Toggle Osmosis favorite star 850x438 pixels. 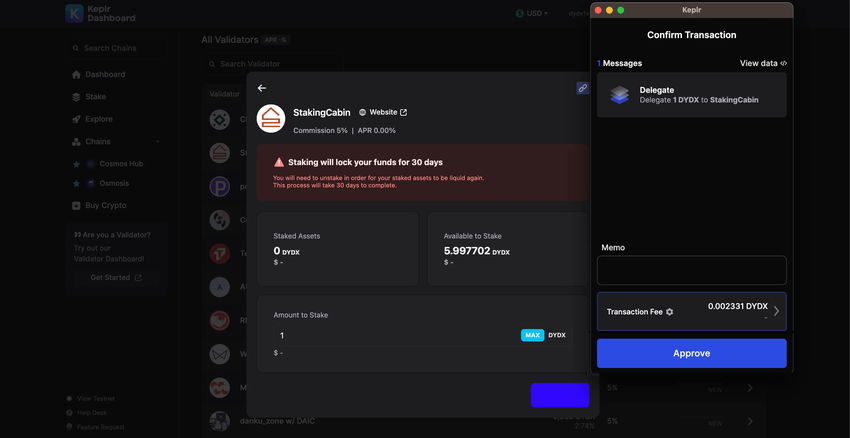pyautogui.click(x=76, y=183)
